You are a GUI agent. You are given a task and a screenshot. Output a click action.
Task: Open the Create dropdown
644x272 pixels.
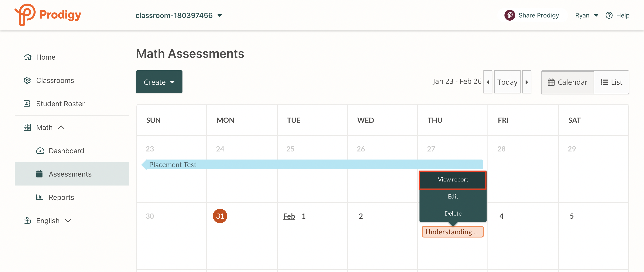click(x=159, y=82)
